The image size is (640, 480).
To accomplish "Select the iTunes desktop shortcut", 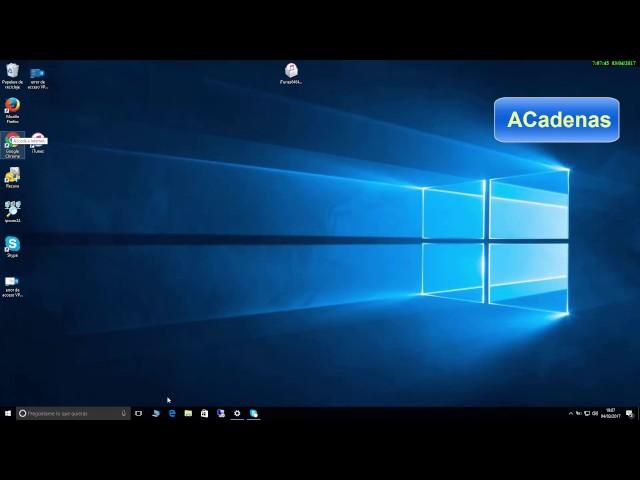I will (38, 143).
